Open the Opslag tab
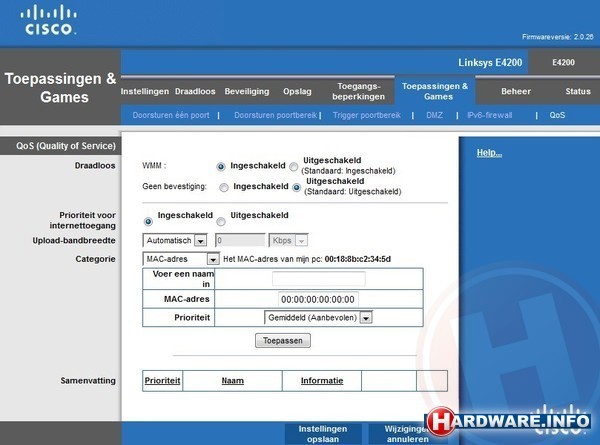Viewport: 600px width, 445px height. (297, 91)
